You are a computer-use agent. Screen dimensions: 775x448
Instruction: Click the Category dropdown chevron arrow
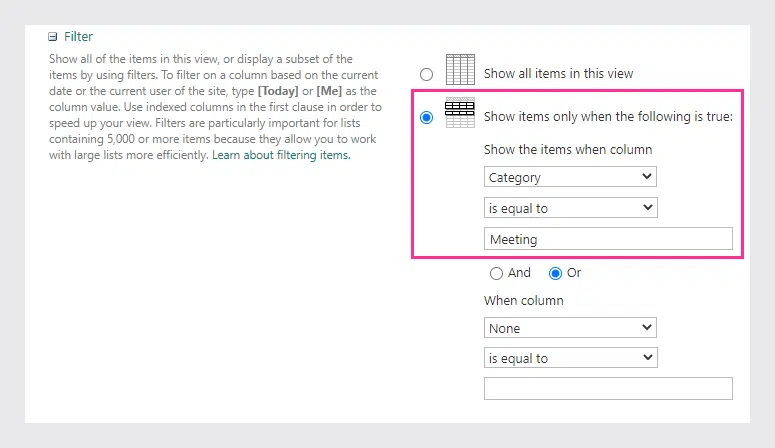[646, 177]
